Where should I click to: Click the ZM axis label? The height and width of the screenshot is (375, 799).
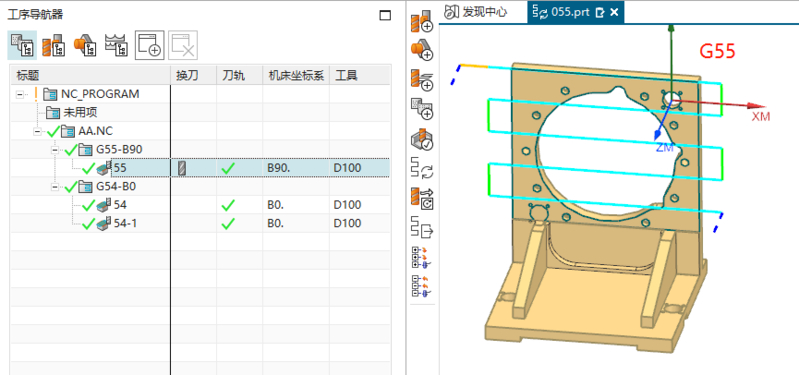(665, 148)
